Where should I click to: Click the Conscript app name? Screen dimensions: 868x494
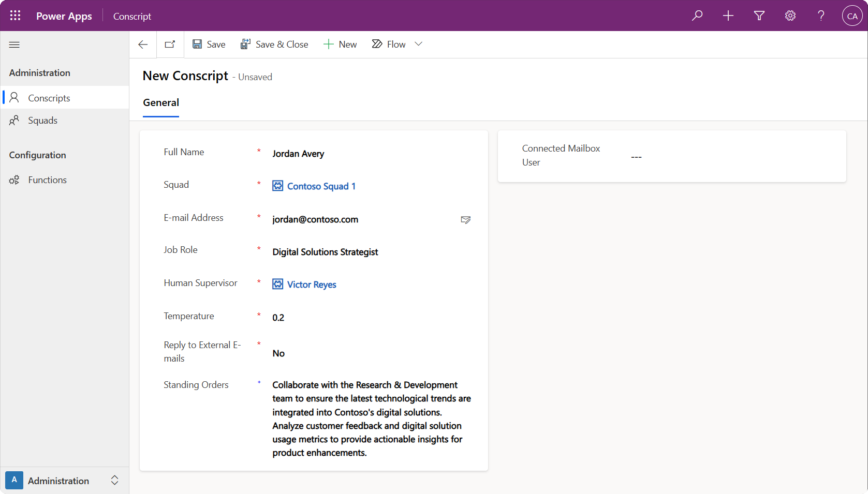tap(132, 16)
